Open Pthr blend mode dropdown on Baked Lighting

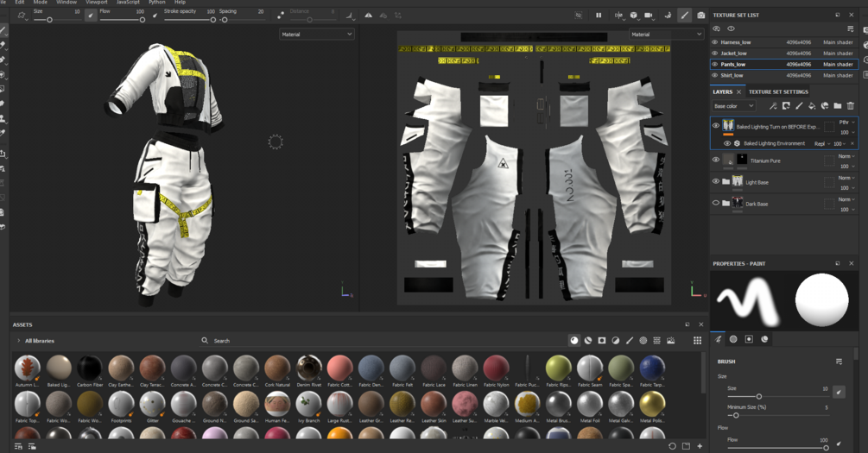pos(847,123)
